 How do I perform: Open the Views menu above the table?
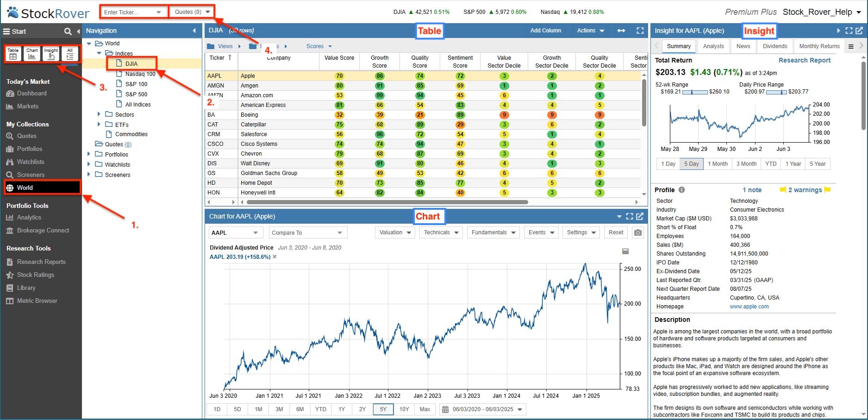pyautogui.click(x=224, y=46)
